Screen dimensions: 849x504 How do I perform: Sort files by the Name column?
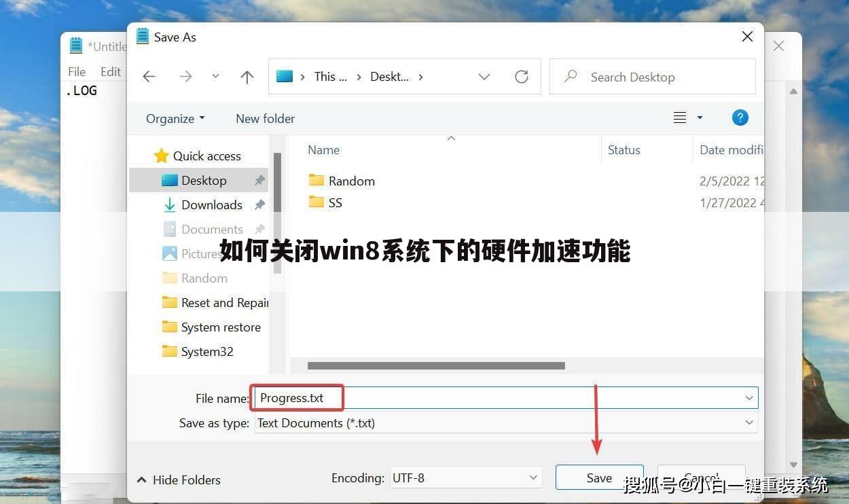tap(323, 149)
